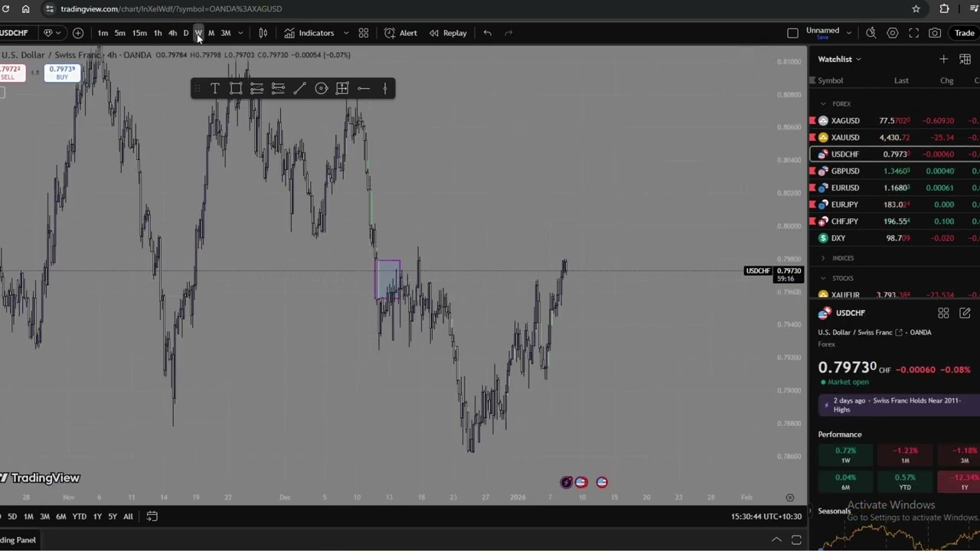980x551 pixels.
Task: Open the symbol note edit icon
Action: click(x=965, y=313)
